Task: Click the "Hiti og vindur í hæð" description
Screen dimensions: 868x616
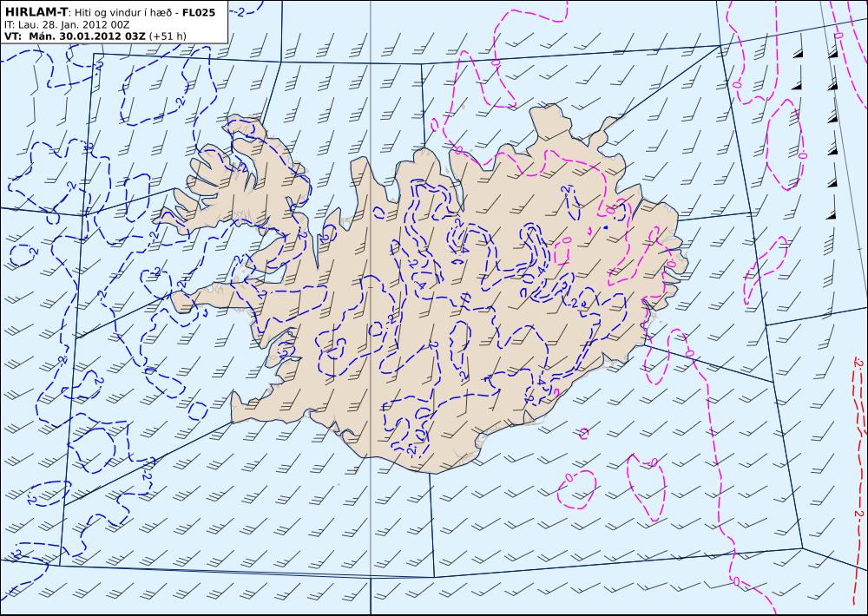Action: tap(124, 13)
